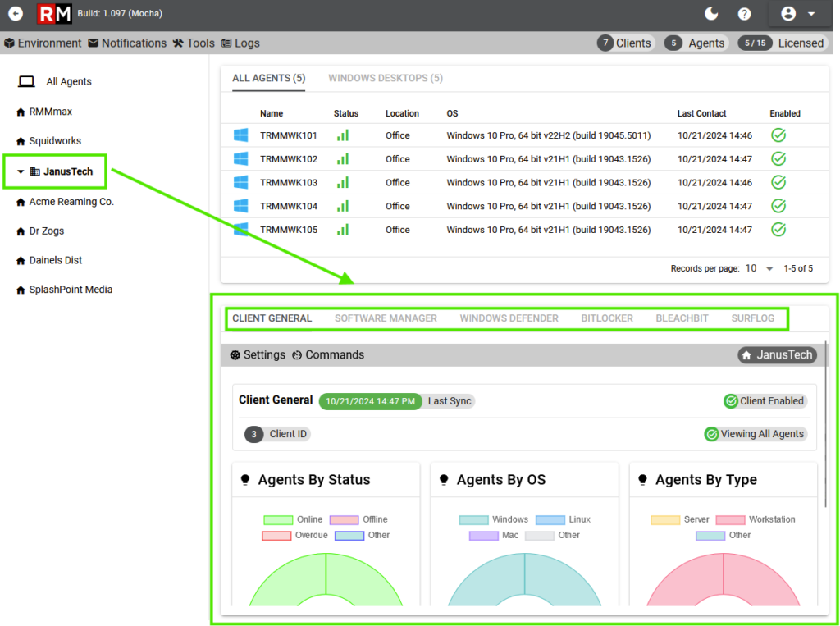The width and height of the screenshot is (840, 626).
Task: Switch to the Windows Defender tab
Action: (509, 318)
